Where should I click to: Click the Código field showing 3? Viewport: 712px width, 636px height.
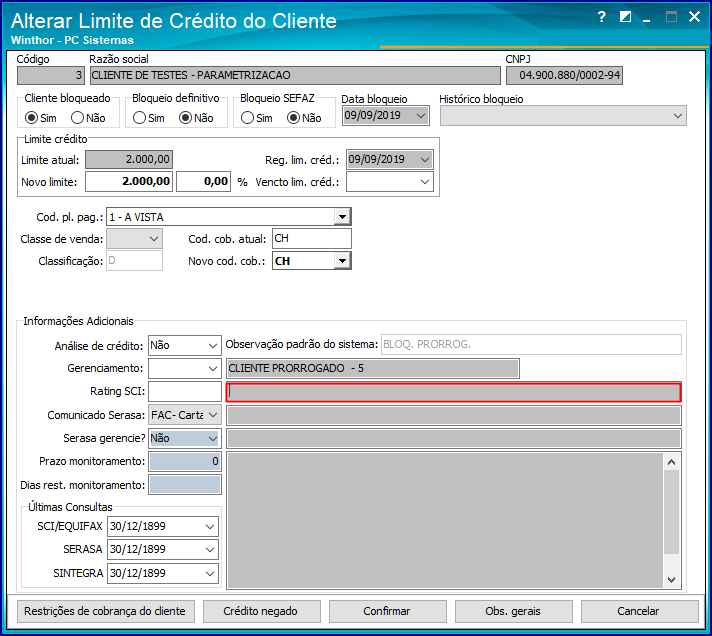point(50,75)
